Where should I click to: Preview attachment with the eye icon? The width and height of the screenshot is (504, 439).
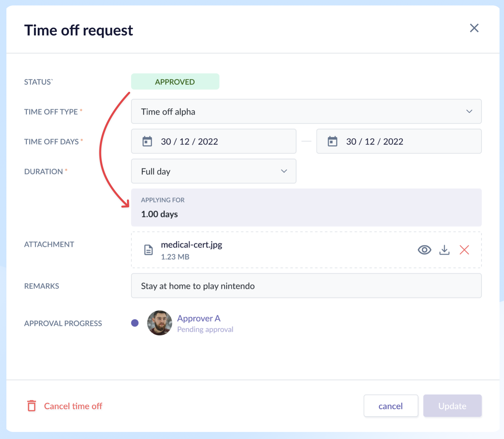tap(424, 250)
